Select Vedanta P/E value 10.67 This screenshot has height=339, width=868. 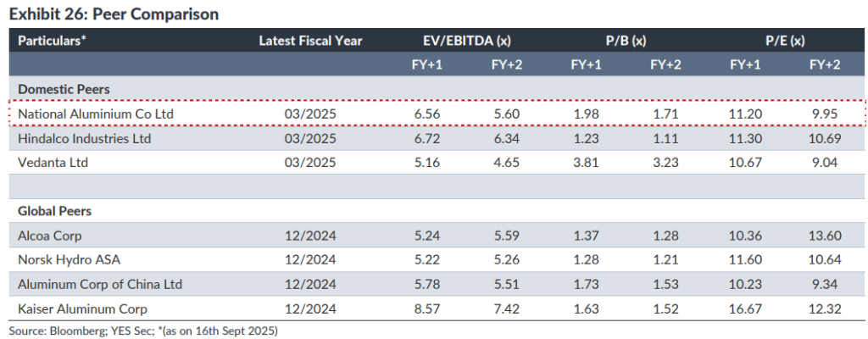pyautogui.click(x=744, y=163)
